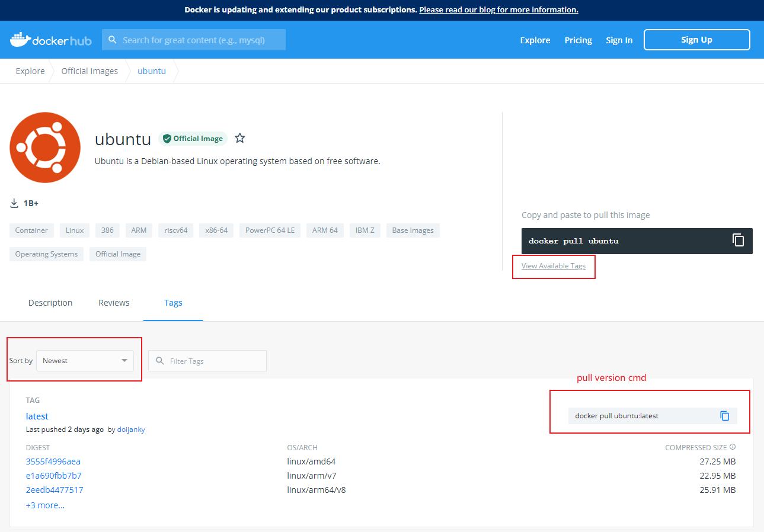Open the Sign In page
764x532 pixels.
pos(619,40)
